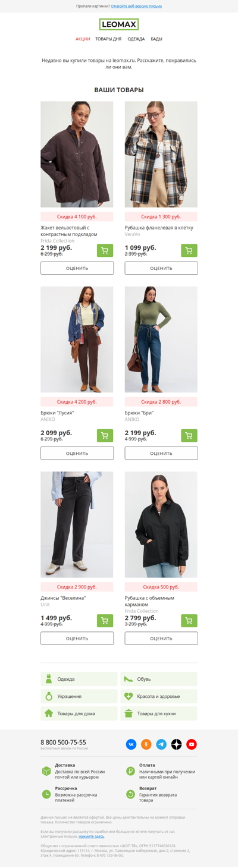Click the LEOMAX logo
Image resolution: width=238 pixels, height=868 pixels.
point(119,24)
